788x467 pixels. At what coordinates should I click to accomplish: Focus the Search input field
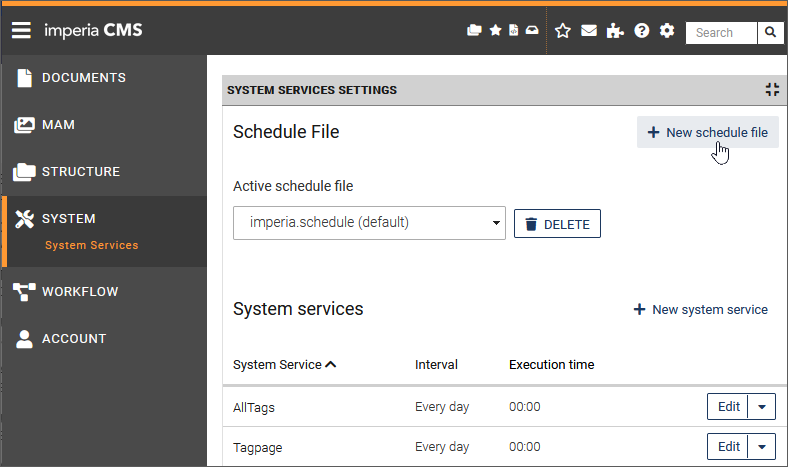point(721,33)
